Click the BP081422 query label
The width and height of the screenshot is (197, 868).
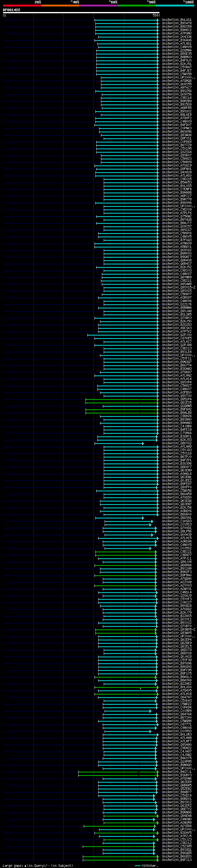pyautogui.click(x=11, y=10)
